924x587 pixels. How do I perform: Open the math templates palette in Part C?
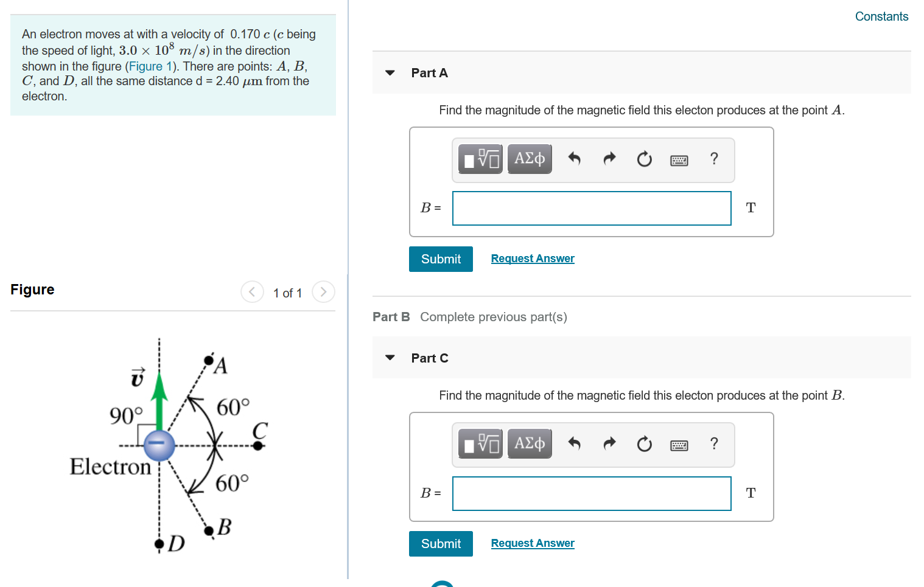click(x=480, y=444)
